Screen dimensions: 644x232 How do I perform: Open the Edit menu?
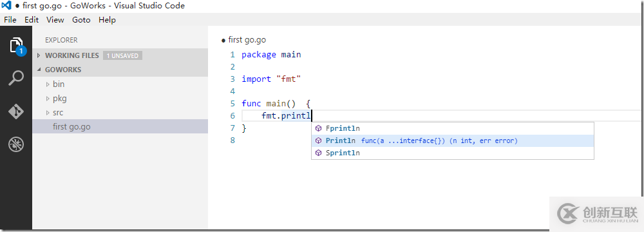31,20
